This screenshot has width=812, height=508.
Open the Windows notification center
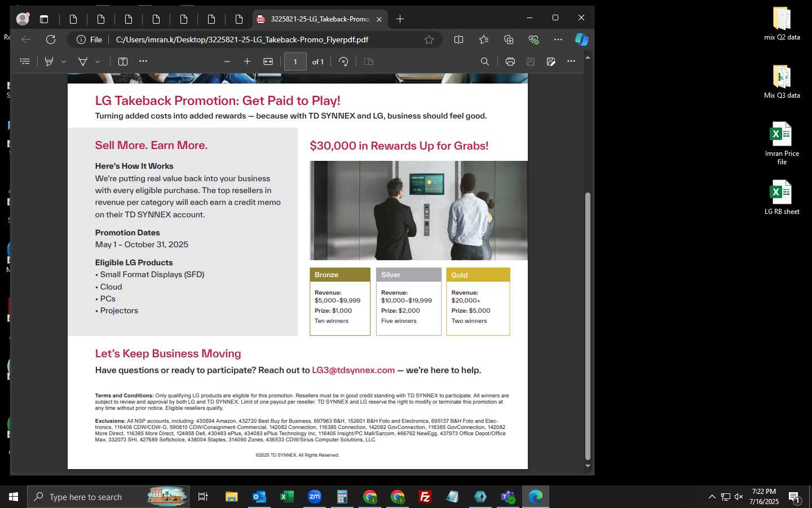coord(794,497)
